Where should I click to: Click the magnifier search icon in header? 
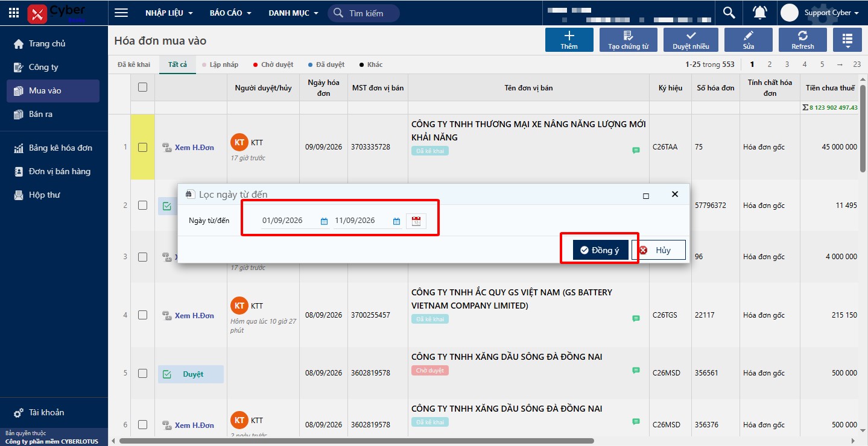pos(729,13)
